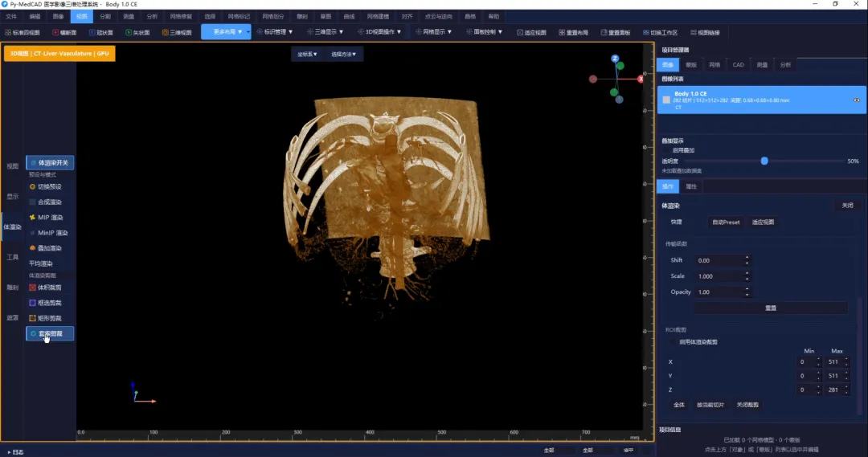Switch to 三维视图 3D view

(177, 33)
